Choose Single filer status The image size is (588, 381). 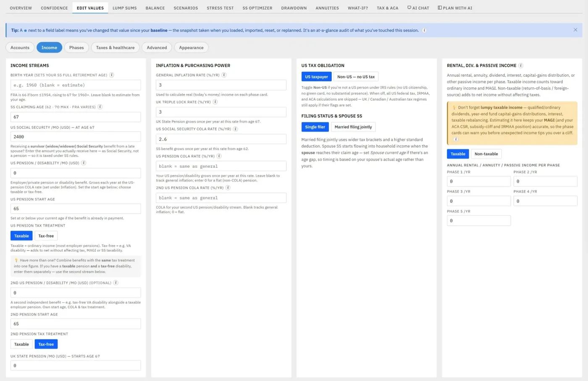(x=315, y=127)
